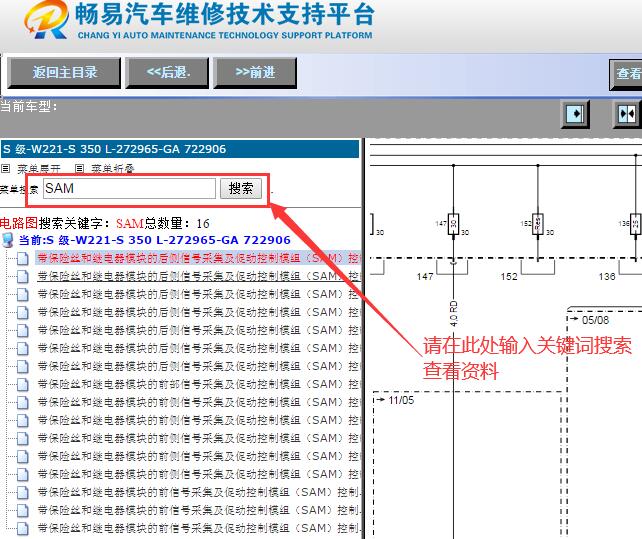Click the document icon of the underlined result
Viewport: 642px width, 539px height.
(23, 276)
